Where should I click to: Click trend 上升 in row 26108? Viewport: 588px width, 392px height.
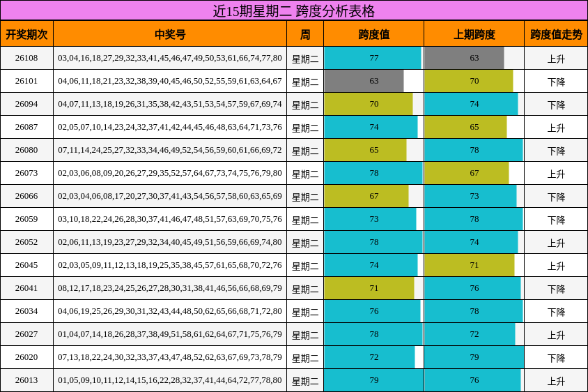click(556, 59)
